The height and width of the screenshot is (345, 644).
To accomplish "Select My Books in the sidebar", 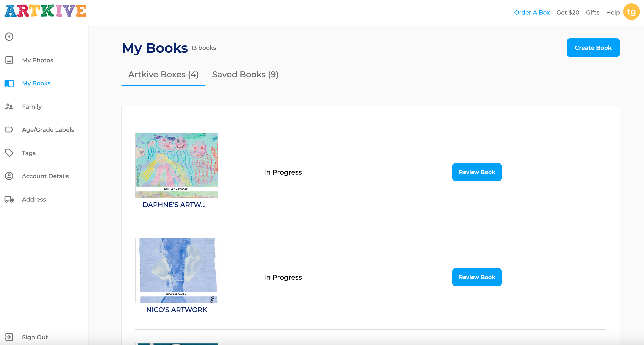I will [36, 83].
